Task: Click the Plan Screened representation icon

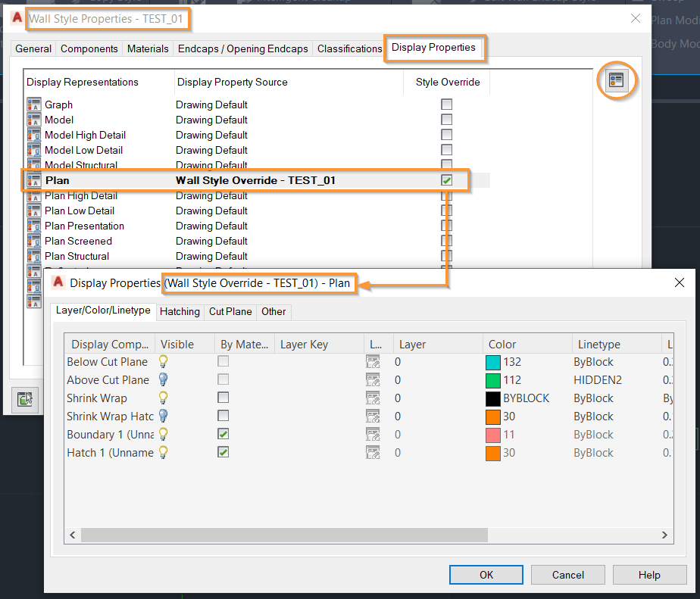Action: click(x=36, y=241)
